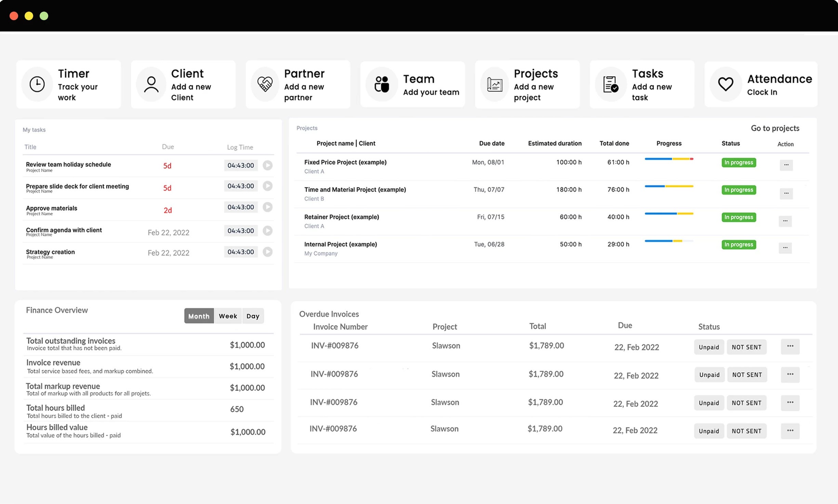Click Unpaid status in first invoice row
838x504 pixels.
pos(709,347)
